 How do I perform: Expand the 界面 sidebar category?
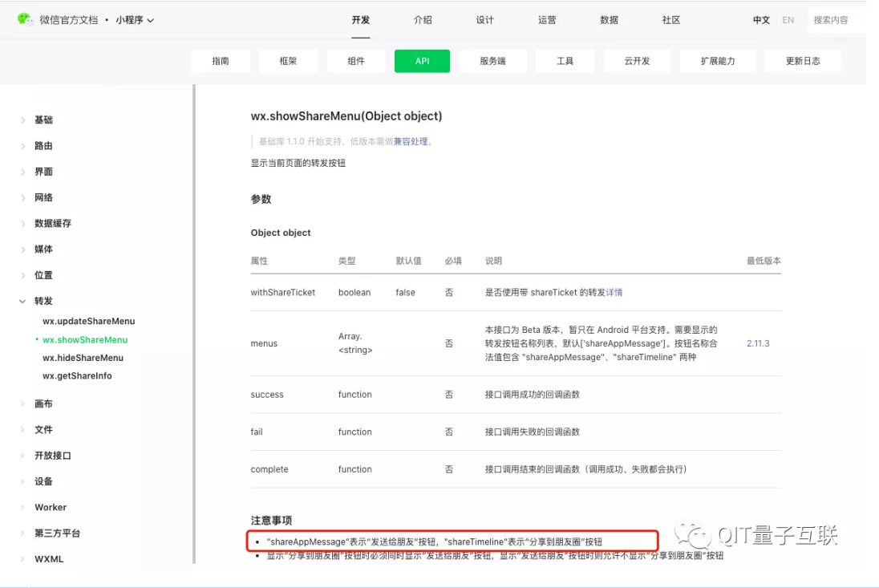point(43,172)
